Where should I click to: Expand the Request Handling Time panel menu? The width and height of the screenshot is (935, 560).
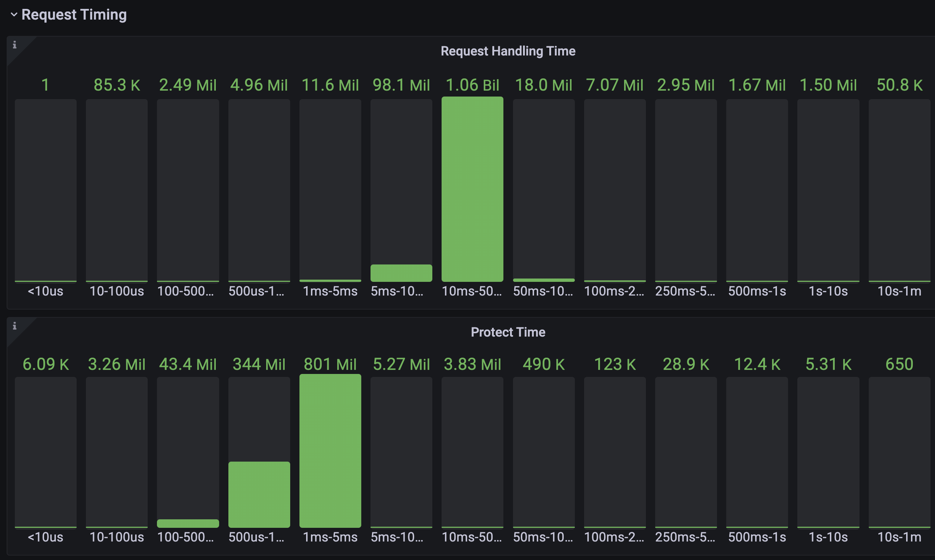(508, 51)
